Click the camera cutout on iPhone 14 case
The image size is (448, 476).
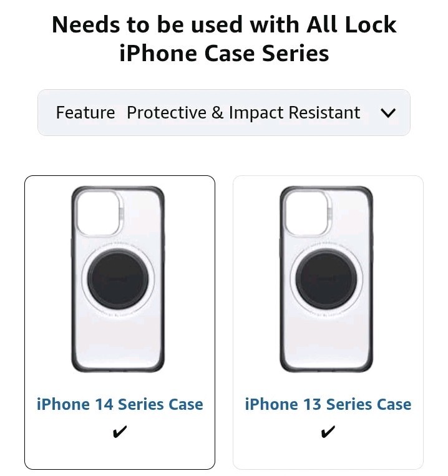pos(98,213)
